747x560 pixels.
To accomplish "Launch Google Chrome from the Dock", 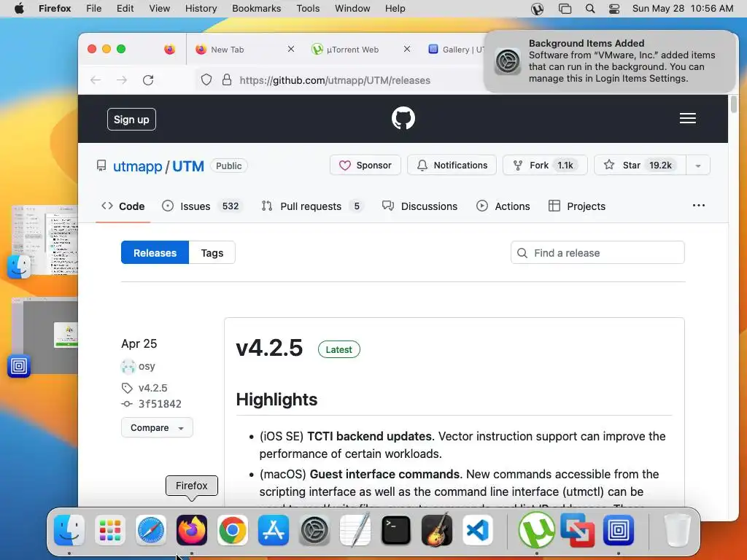I will click(233, 530).
